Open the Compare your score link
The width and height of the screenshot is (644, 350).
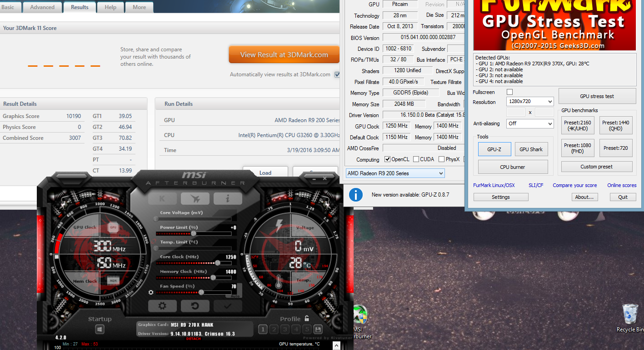[x=574, y=185]
